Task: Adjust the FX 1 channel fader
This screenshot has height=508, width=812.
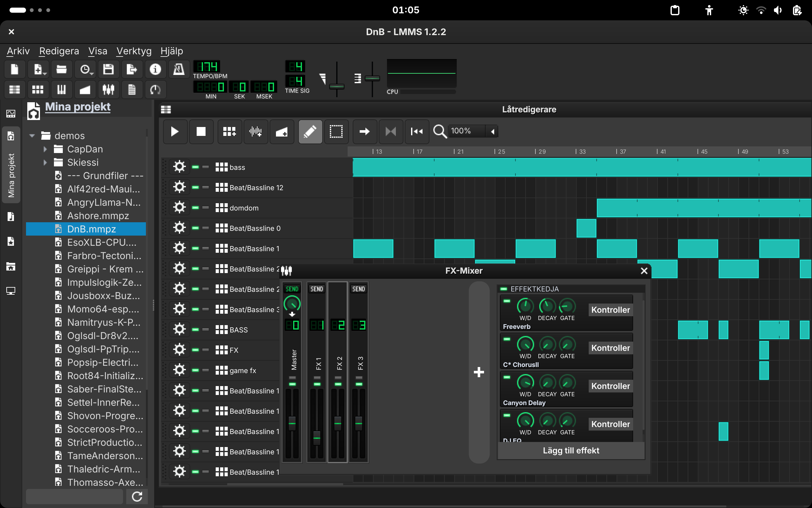Action: tap(317, 438)
